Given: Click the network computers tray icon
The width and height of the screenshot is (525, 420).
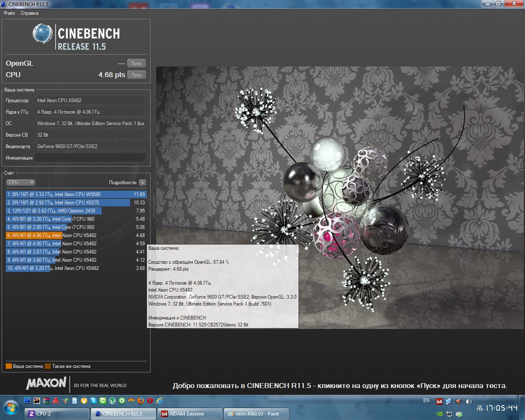Looking at the screenshot, I should [x=449, y=402].
